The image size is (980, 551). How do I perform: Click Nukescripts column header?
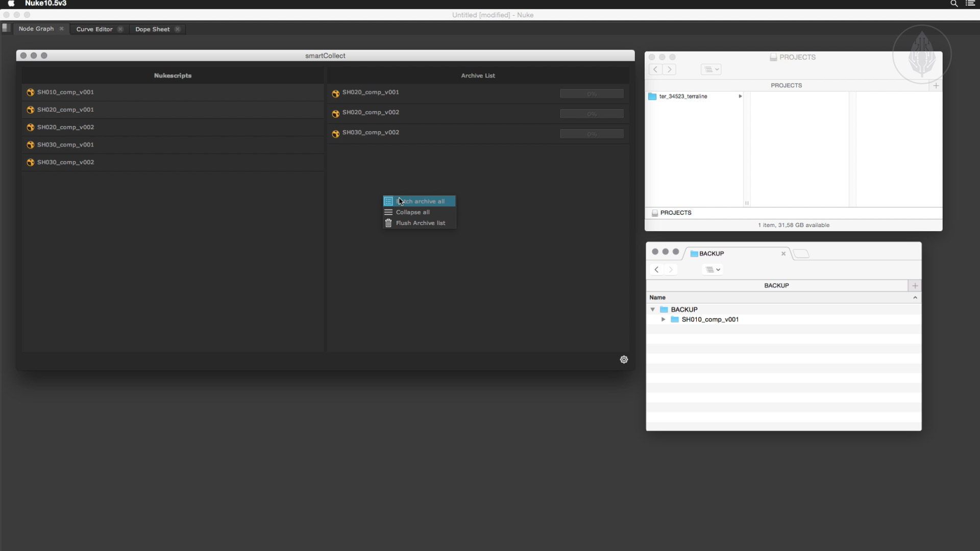tap(173, 76)
